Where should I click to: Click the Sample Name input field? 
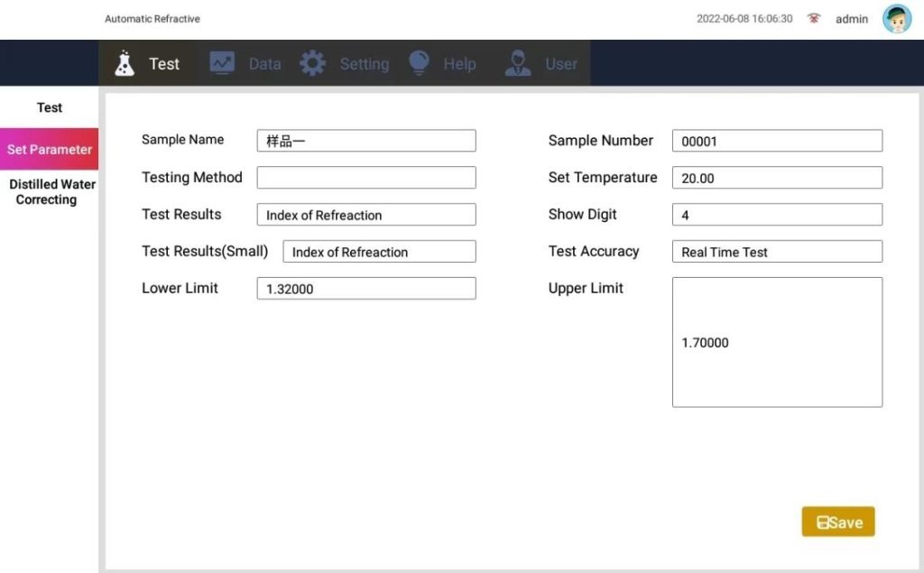click(366, 141)
